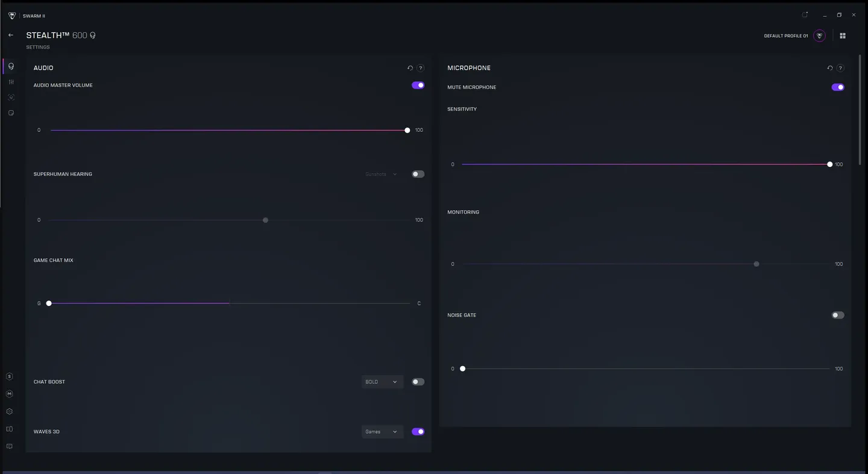Click the hexagon M icon in sidebar
Screen dimensions: 868x474
tap(10, 394)
